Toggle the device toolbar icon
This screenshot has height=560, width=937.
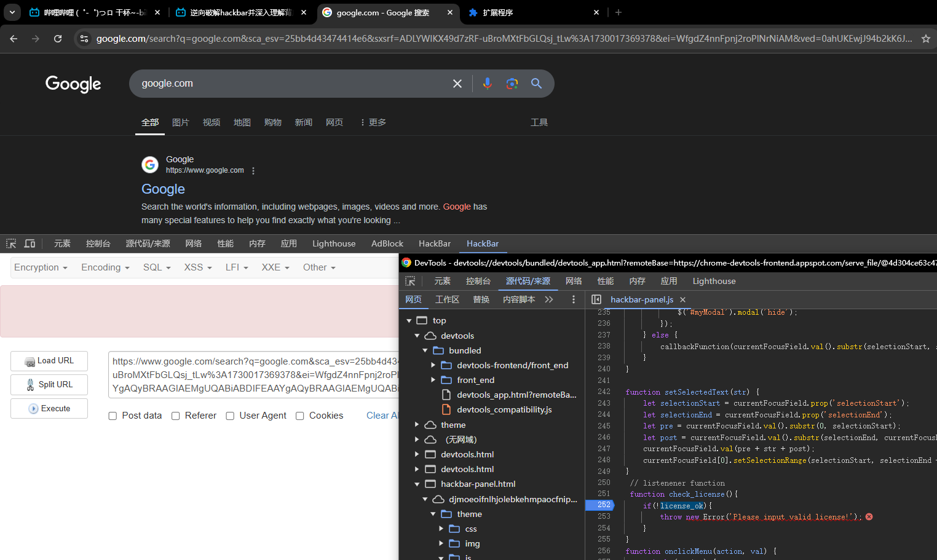(30, 243)
